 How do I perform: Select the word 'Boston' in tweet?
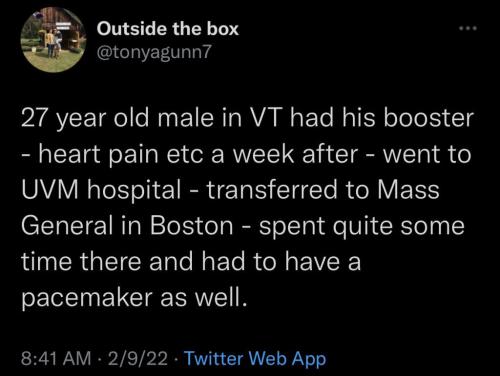coord(191,226)
